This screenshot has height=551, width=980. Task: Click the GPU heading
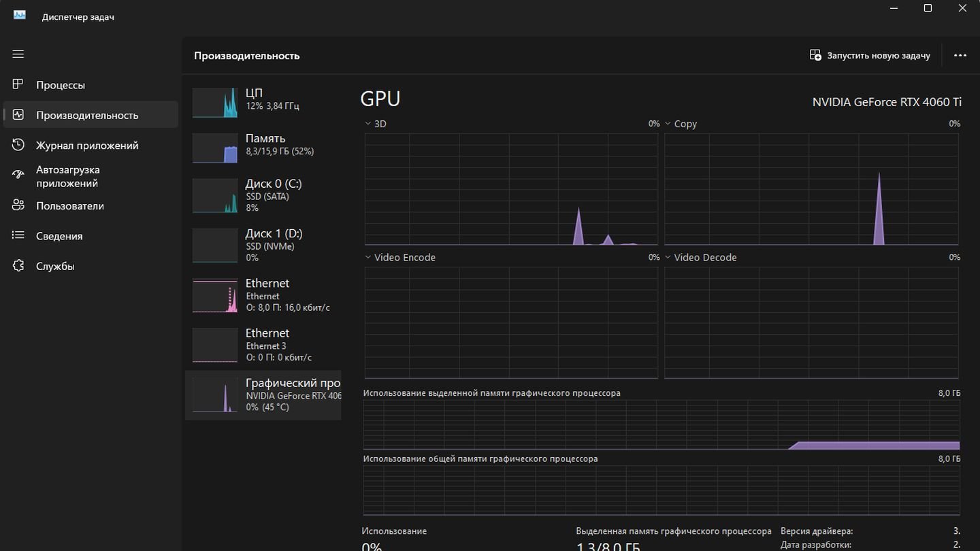tap(380, 99)
